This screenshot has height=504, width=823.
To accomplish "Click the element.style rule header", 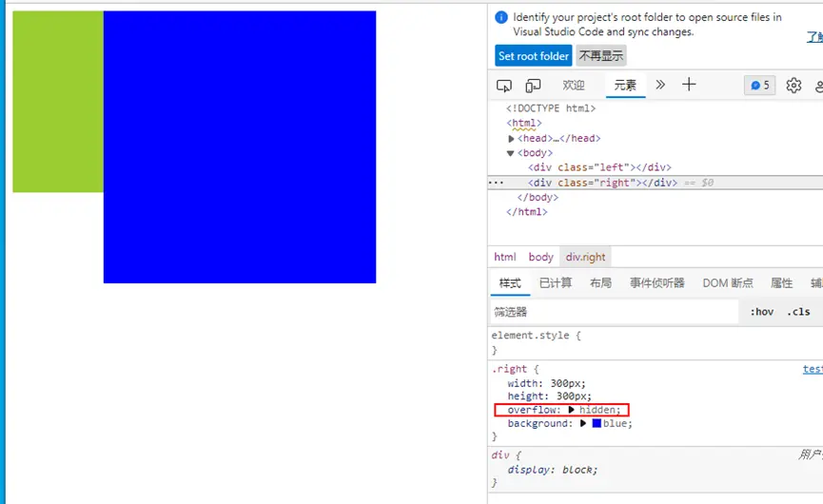I will (536, 336).
